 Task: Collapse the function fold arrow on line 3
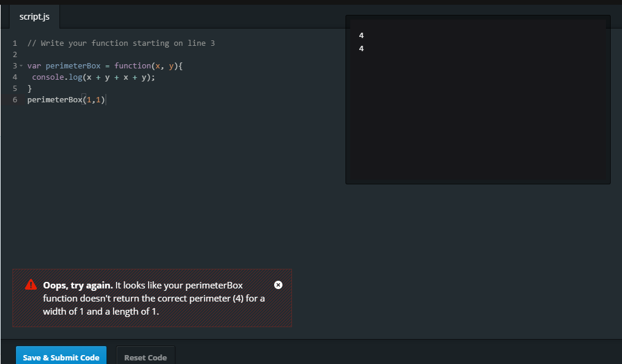pos(21,66)
